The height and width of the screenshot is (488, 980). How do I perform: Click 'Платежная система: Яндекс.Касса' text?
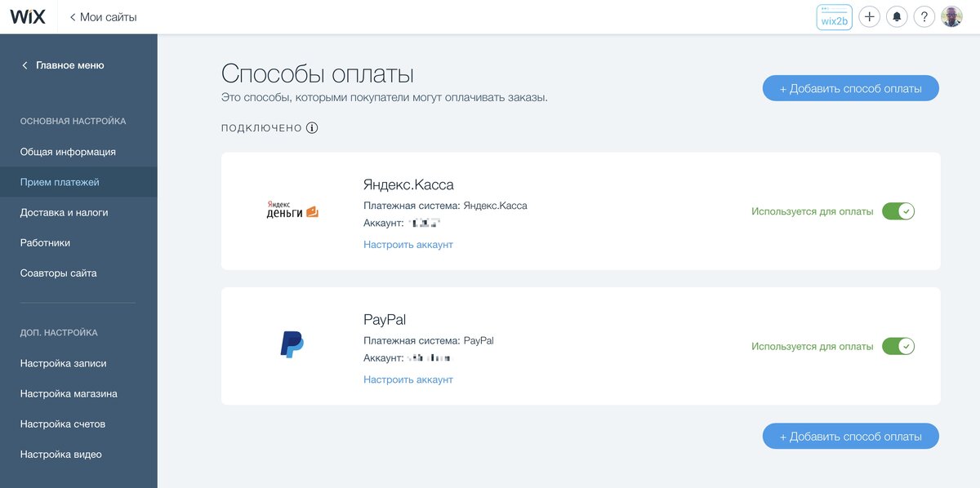(x=445, y=206)
